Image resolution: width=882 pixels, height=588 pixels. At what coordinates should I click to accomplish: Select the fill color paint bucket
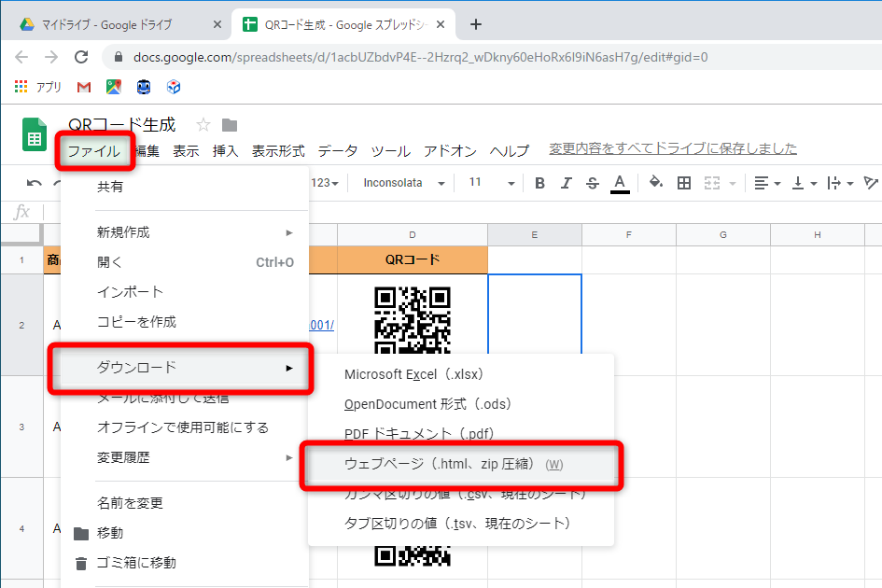tap(653, 183)
